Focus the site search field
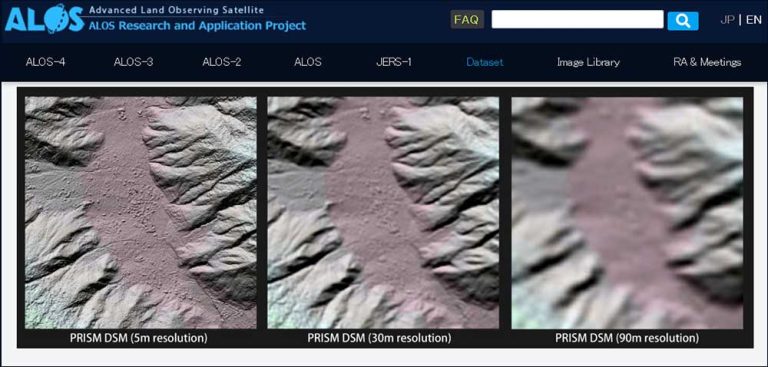 coord(577,20)
